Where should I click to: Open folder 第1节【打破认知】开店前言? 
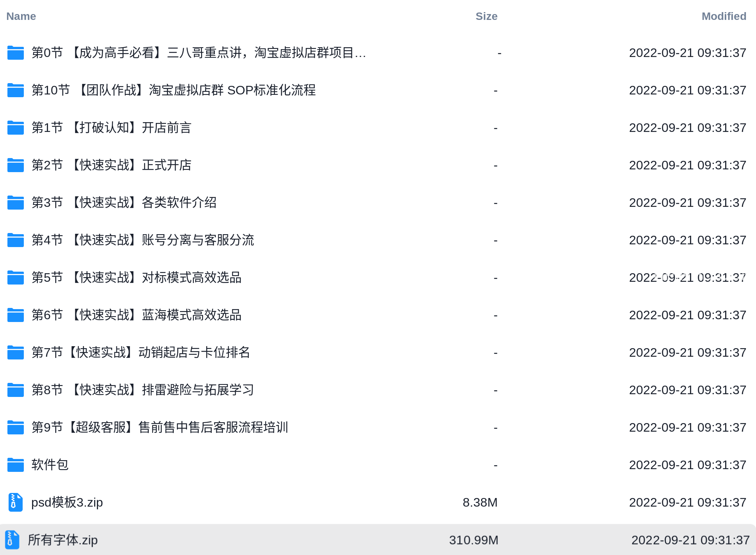tap(111, 128)
